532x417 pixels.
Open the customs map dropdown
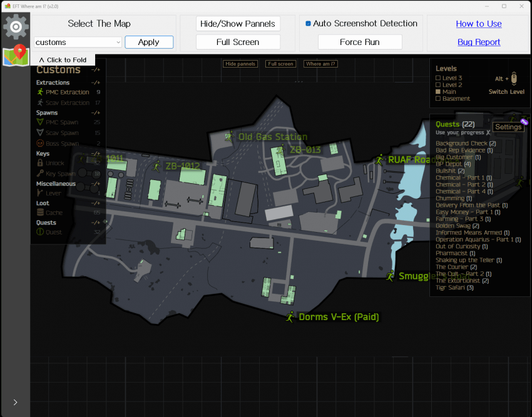tap(78, 42)
